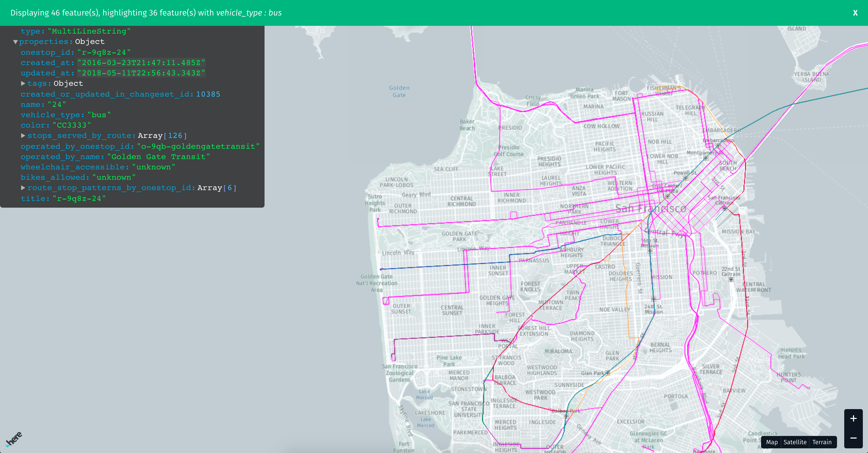Click the Powell St station icon

(685, 178)
